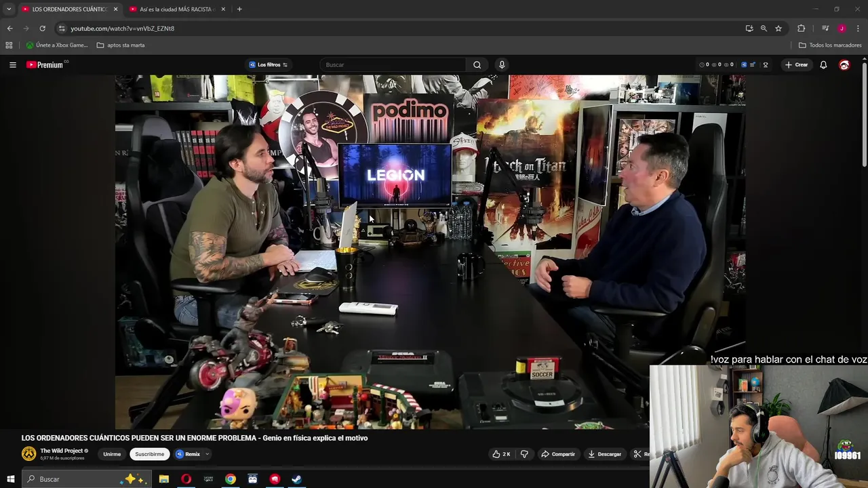868x488 pixels.
Task: Click the search magnifier button
Action: click(477, 65)
